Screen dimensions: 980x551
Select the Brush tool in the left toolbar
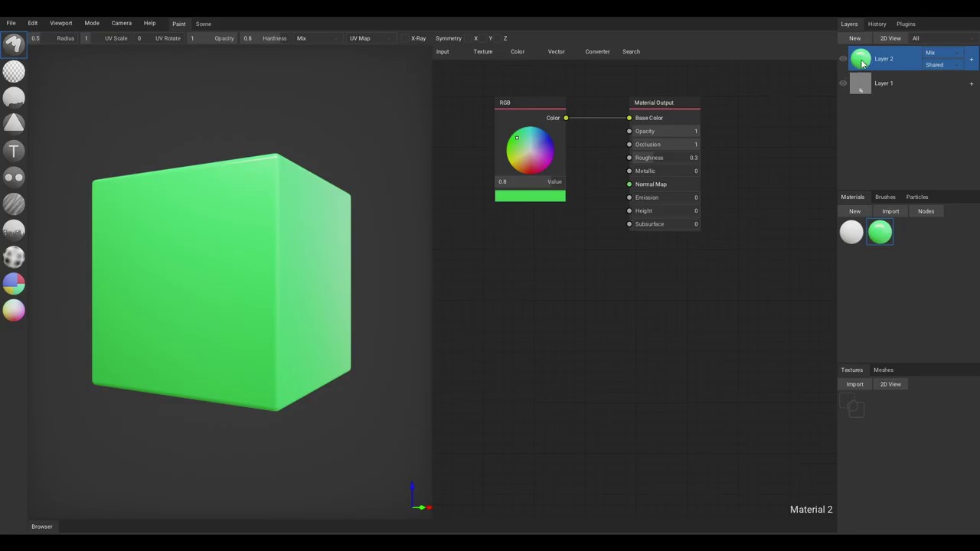coord(14,44)
